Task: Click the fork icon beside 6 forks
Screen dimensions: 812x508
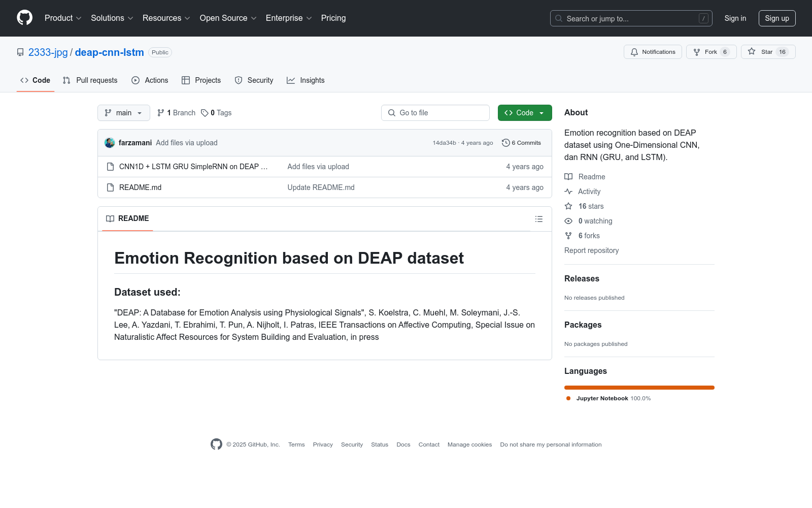Action: tap(568, 236)
